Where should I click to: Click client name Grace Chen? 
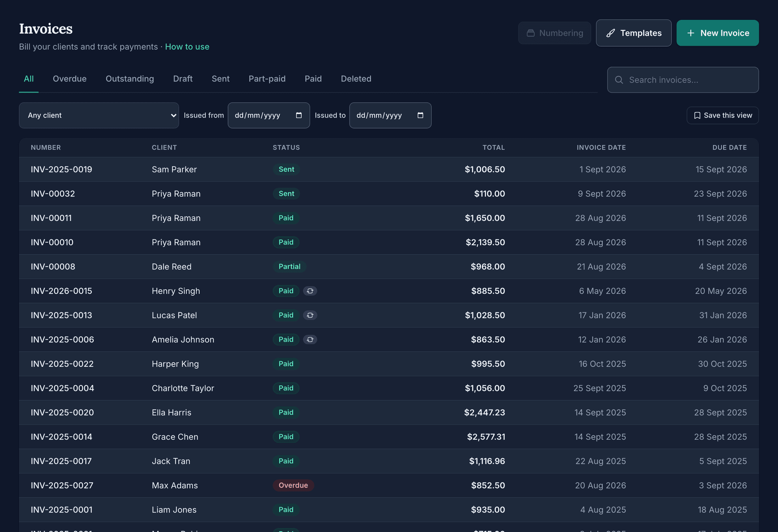175,437
